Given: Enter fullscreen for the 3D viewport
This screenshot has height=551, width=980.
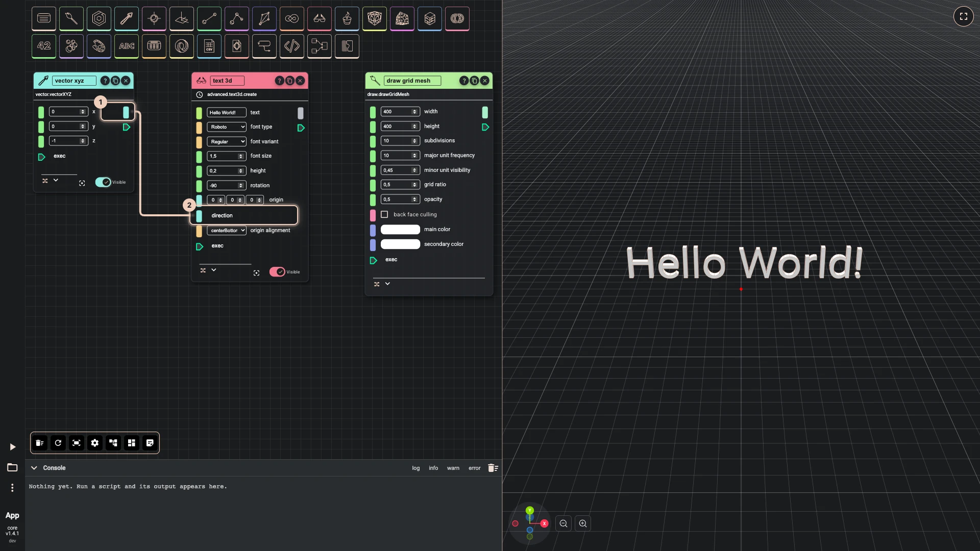Looking at the screenshot, I should [964, 16].
